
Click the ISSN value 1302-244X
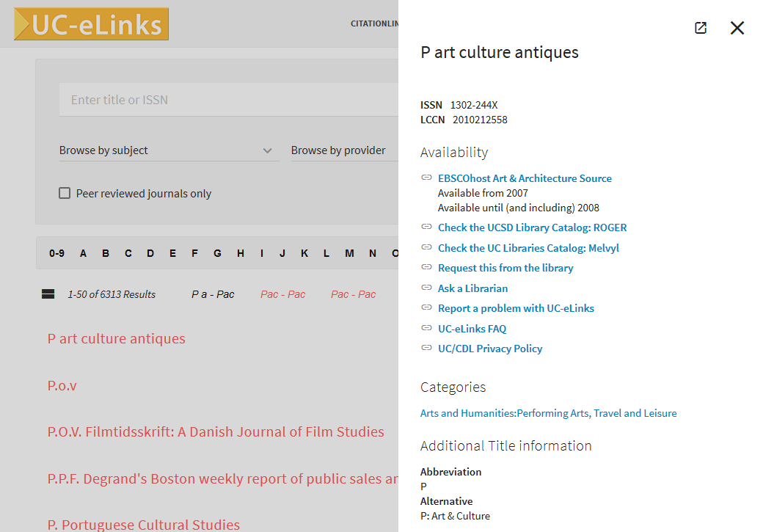pyautogui.click(x=474, y=105)
